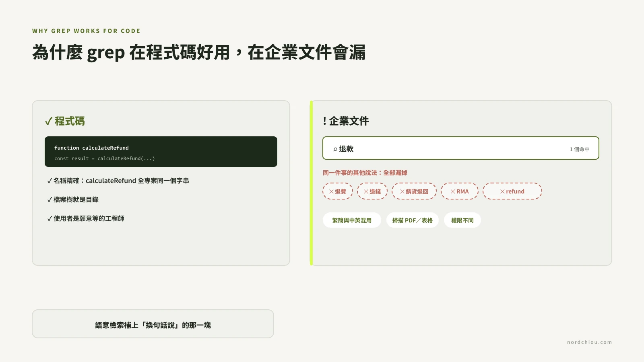Select the 繁簡與中英混用 pill
The height and width of the screenshot is (362, 644).
(x=352, y=220)
